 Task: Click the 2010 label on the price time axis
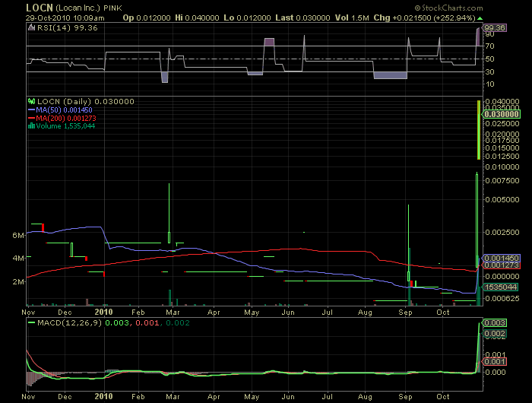(x=103, y=311)
